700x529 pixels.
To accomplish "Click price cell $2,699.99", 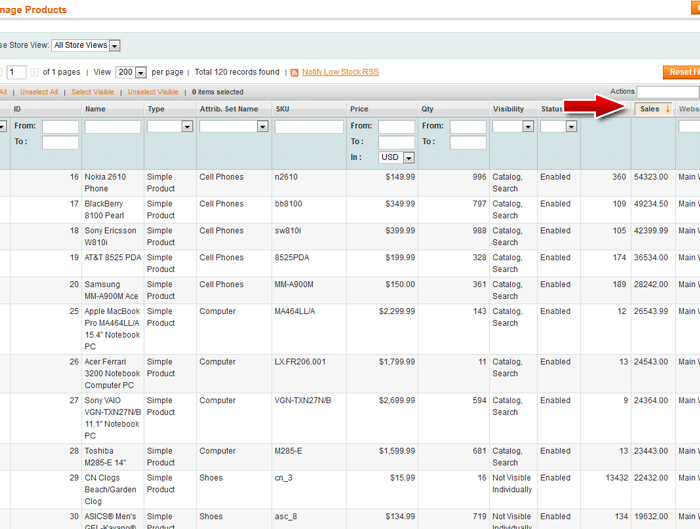I will (397, 400).
